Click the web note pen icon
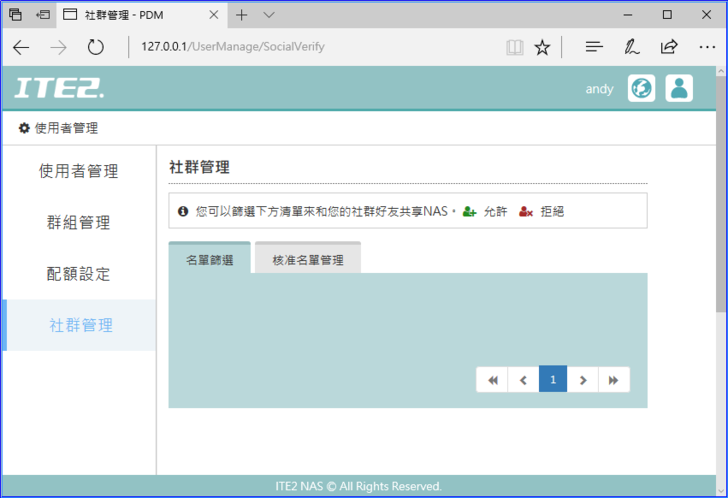Image resolution: width=728 pixels, height=498 pixels. 632,47
